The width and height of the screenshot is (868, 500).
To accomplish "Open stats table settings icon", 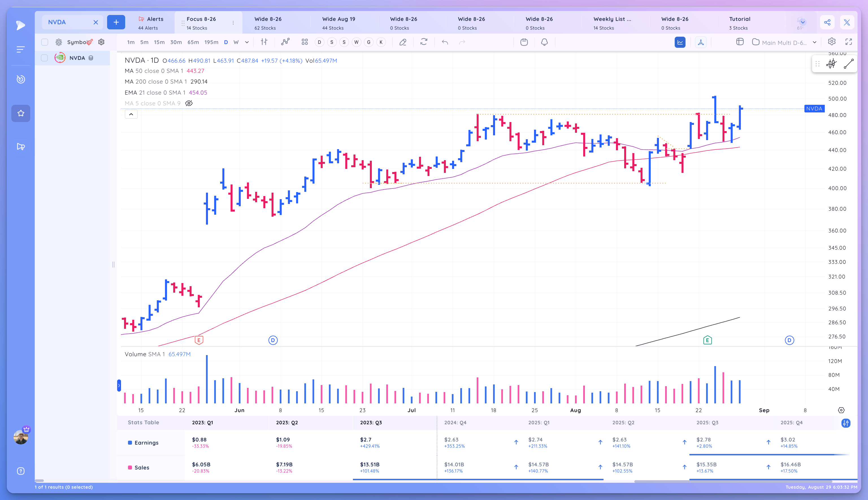I will (846, 423).
